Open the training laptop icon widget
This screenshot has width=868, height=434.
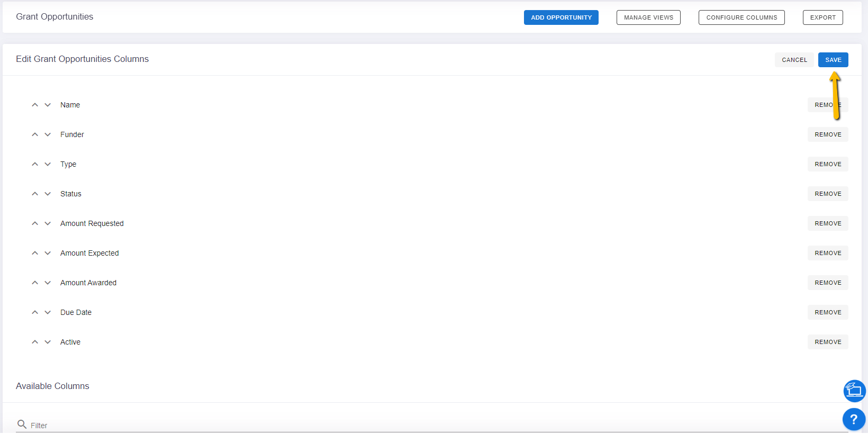pyautogui.click(x=854, y=391)
